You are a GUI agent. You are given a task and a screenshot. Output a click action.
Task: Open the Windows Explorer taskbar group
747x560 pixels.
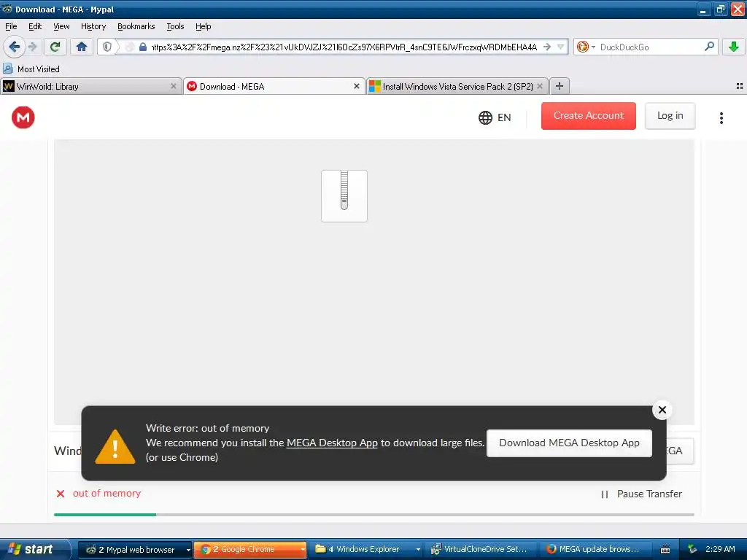coord(366,549)
